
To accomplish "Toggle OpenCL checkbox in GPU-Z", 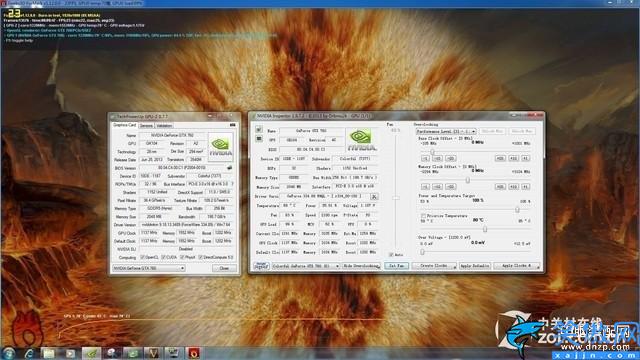I will click(142, 258).
